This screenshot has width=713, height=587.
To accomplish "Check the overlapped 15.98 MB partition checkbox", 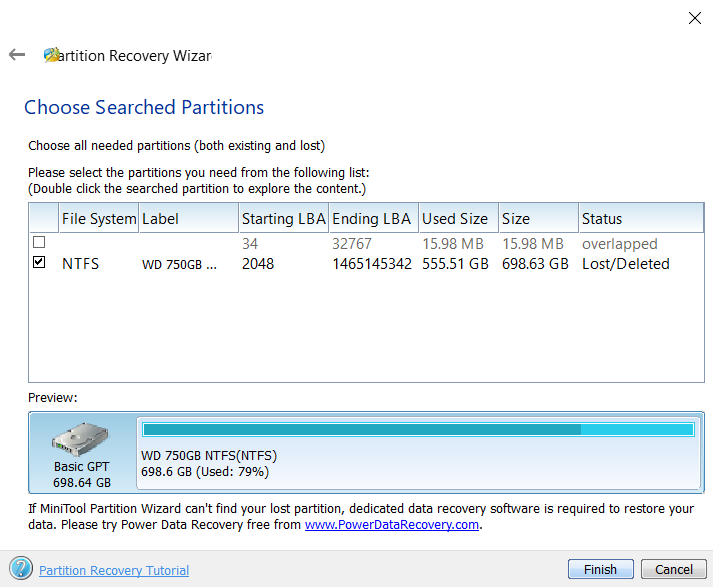I will [39, 242].
